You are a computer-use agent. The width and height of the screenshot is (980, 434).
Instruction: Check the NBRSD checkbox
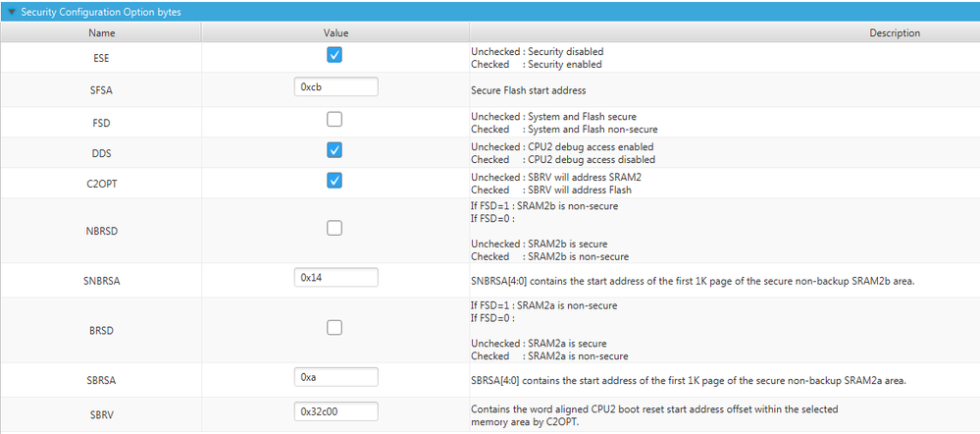click(335, 228)
